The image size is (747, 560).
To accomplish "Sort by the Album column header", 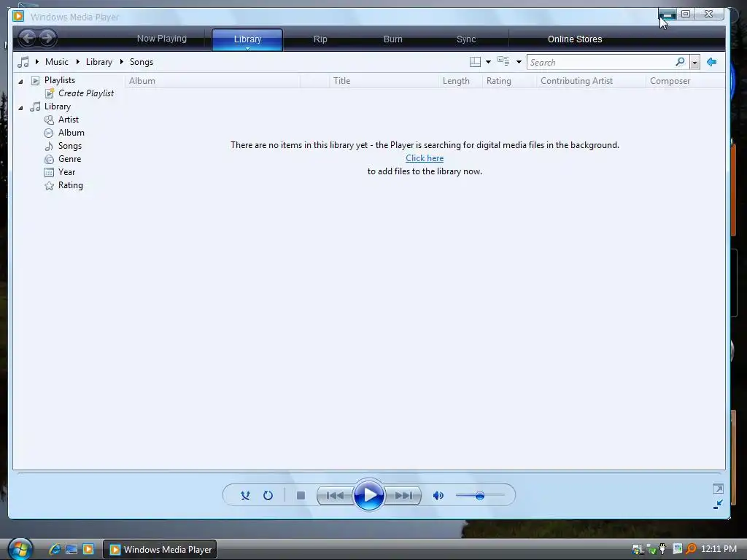I will coord(212,81).
